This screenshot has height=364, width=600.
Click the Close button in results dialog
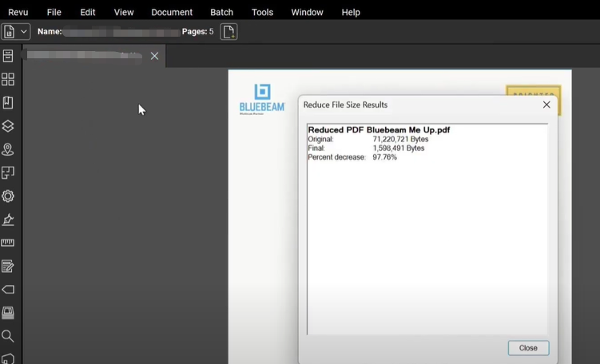(x=528, y=348)
